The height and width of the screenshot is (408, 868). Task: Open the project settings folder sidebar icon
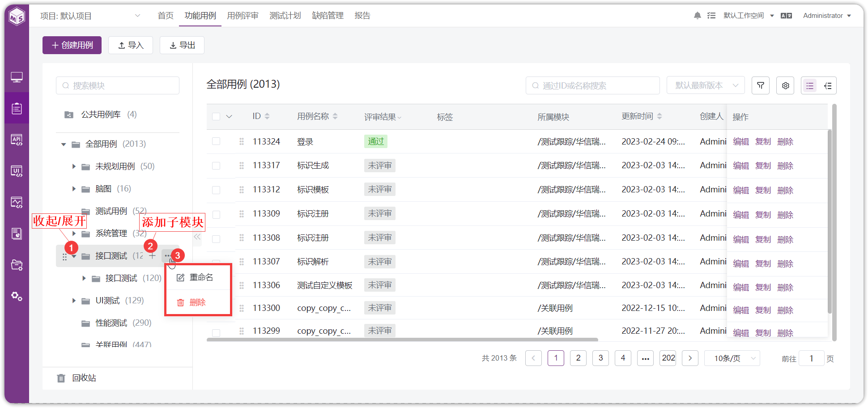17,265
